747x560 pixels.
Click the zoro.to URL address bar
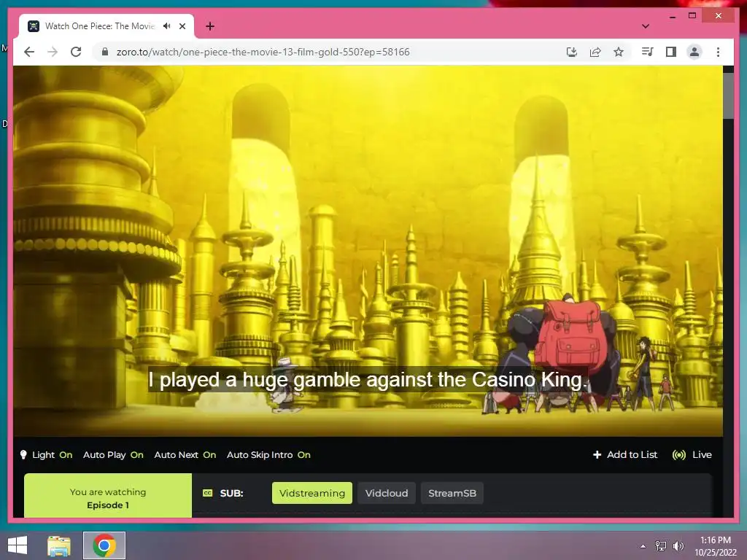263,52
